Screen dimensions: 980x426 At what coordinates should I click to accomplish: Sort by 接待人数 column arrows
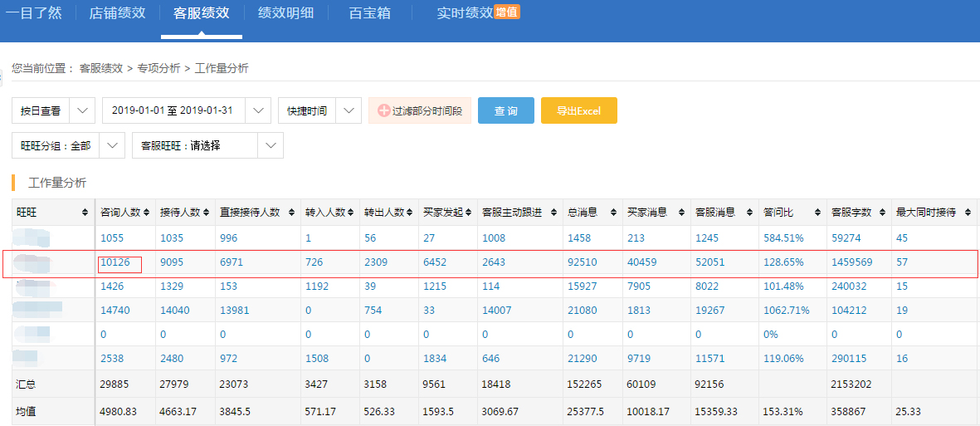coord(206,213)
